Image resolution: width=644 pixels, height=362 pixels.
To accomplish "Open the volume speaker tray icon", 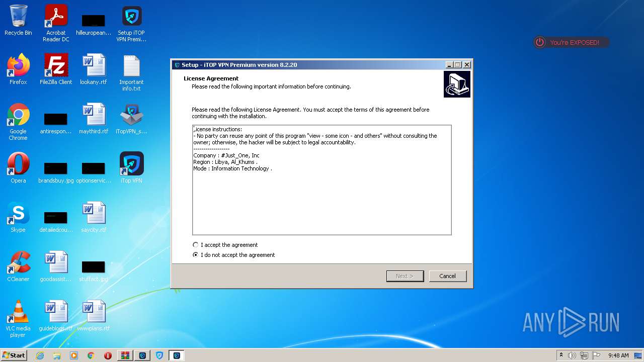I will point(572,355).
